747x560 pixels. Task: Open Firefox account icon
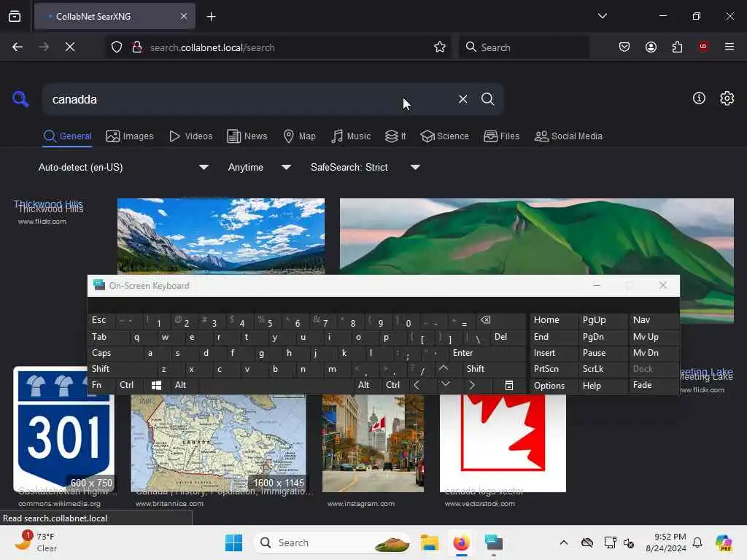pyautogui.click(x=651, y=47)
